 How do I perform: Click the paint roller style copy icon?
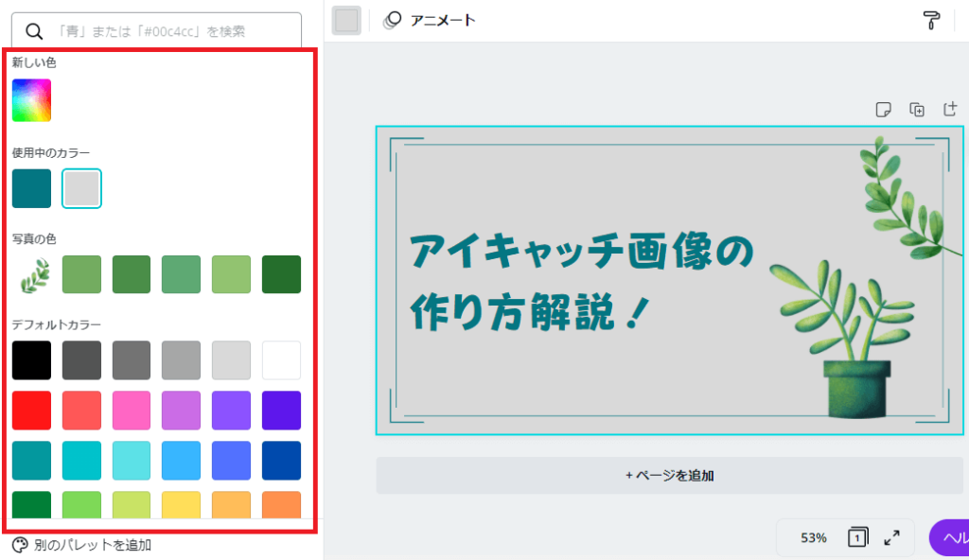tap(931, 21)
